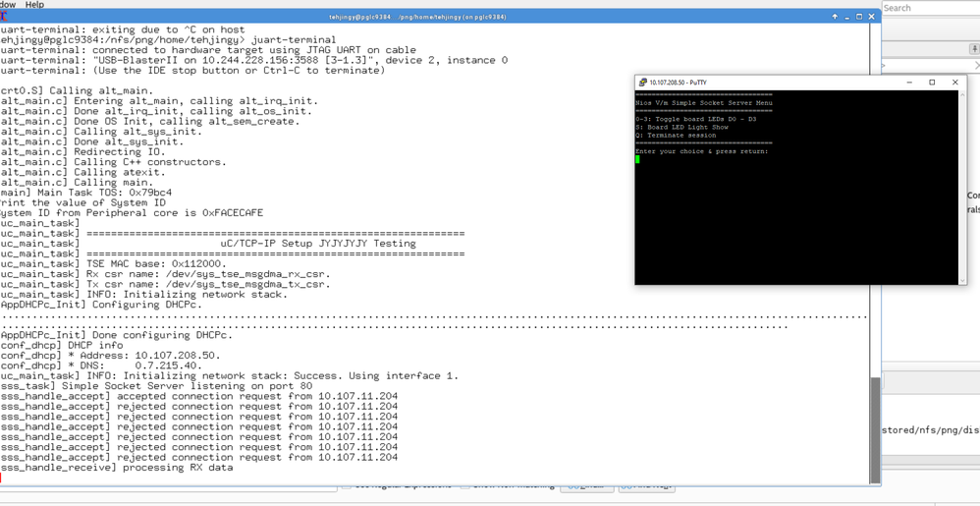Click 'sss_handle_receive] processing RX data' line

116,468
